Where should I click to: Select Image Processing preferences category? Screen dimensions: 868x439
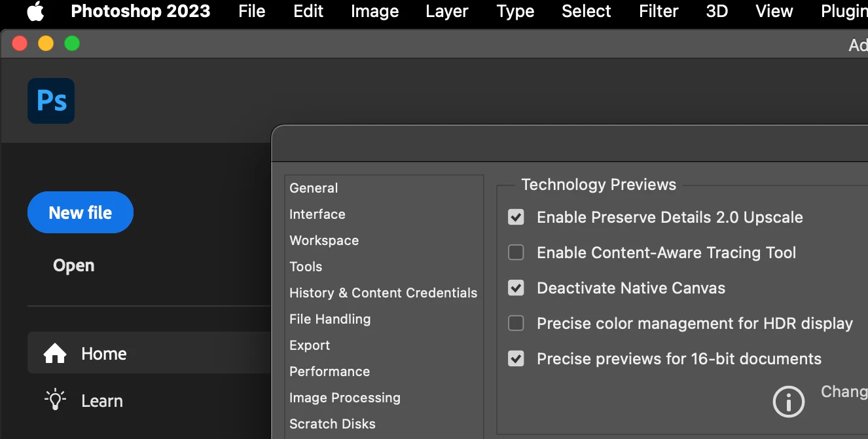(345, 398)
